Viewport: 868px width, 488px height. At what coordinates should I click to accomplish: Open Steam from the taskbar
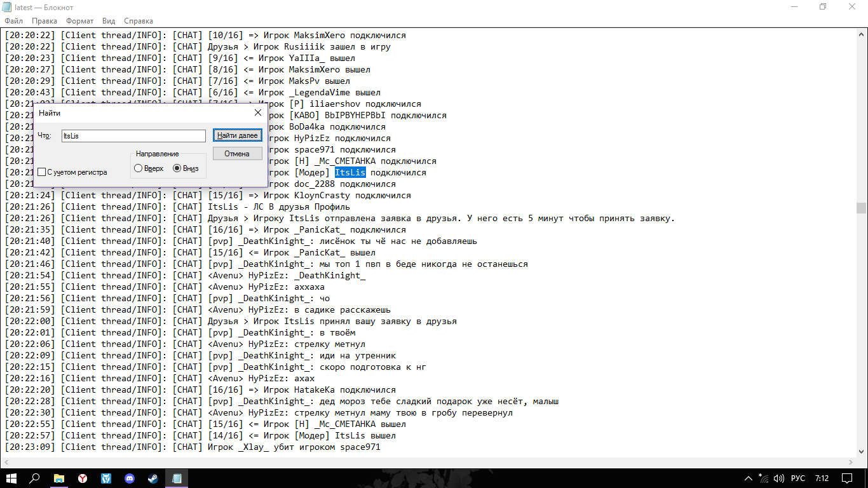153,478
